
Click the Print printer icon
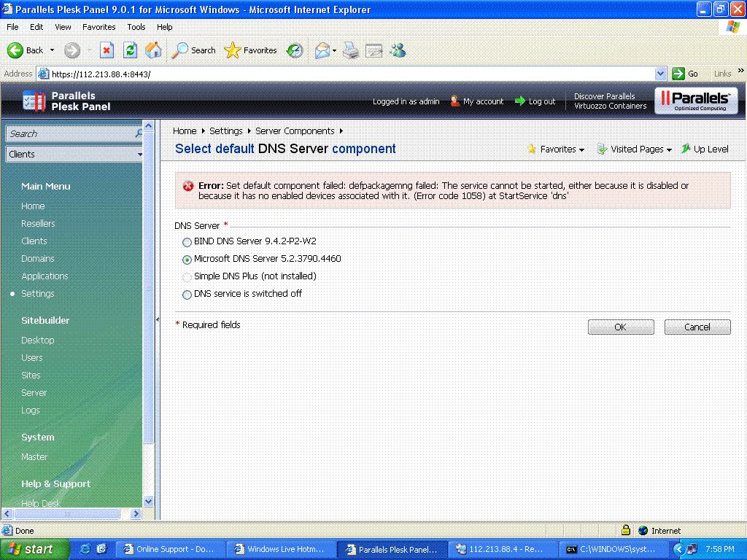tap(351, 50)
